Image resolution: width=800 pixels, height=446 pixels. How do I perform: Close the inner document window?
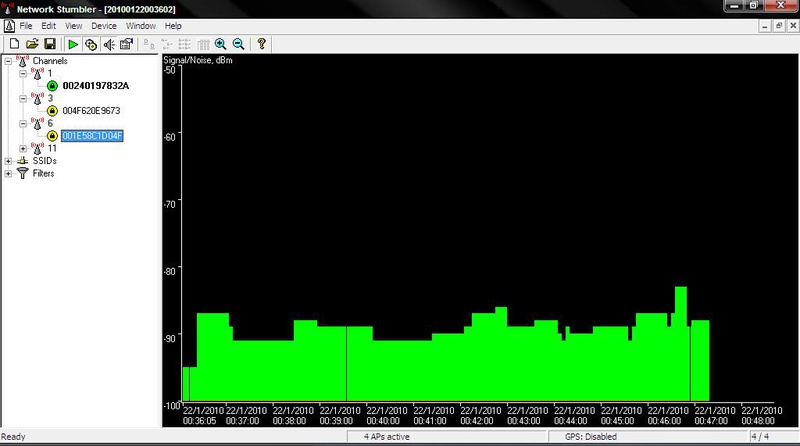click(x=793, y=26)
